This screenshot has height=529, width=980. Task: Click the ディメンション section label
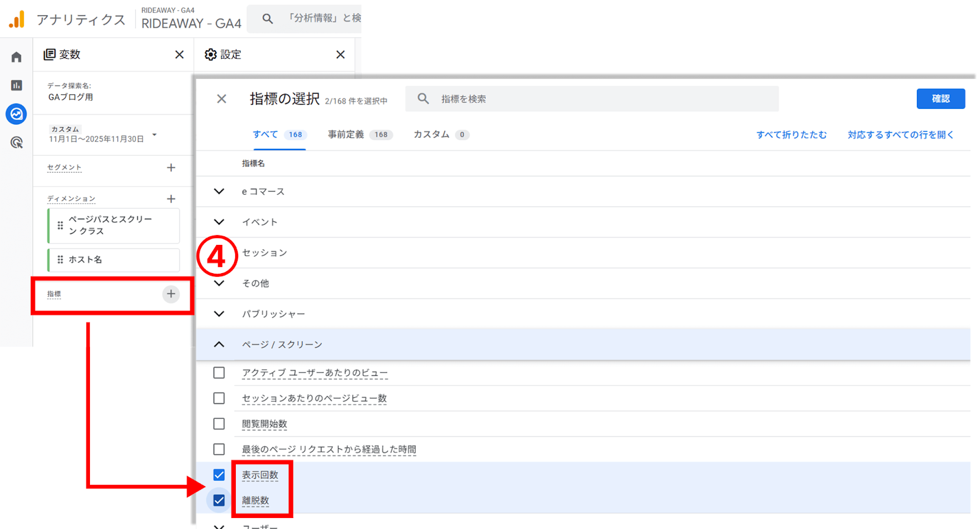tap(71, 198)
